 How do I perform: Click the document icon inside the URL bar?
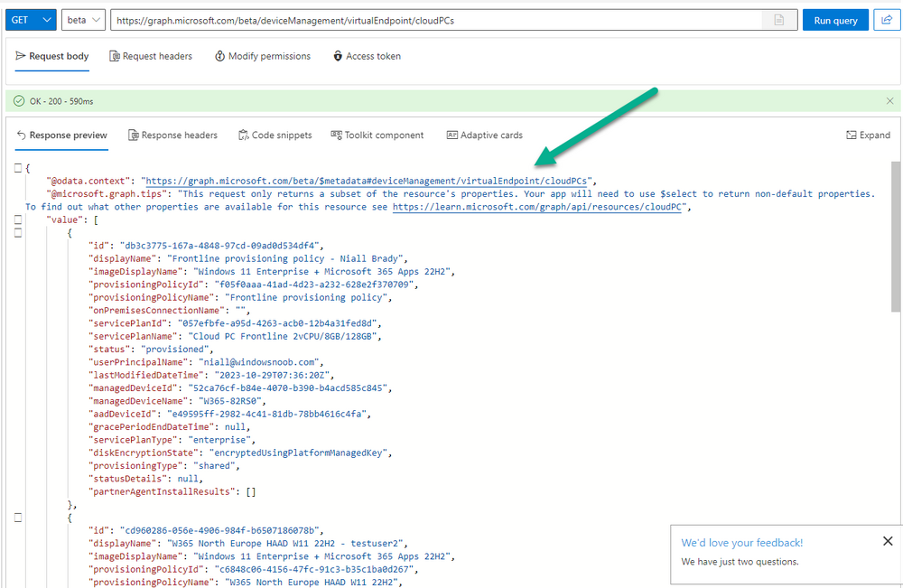(779, 20)
